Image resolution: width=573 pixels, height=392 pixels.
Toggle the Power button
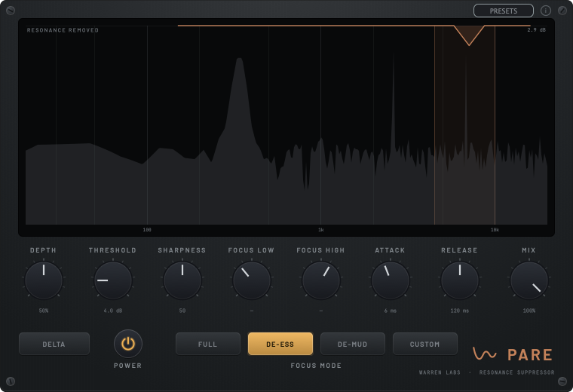[128, 344]
